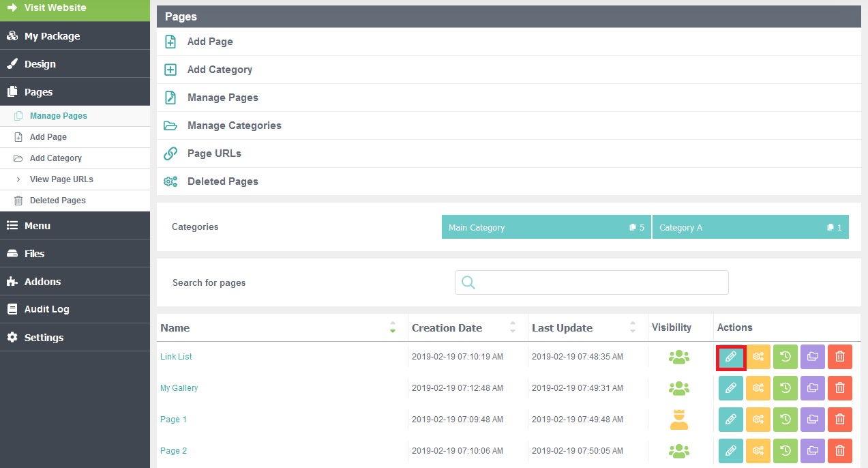This screenshot has height=468, width=868.
Task: Click magnifier icon in search box
Action: click(468, 282)
